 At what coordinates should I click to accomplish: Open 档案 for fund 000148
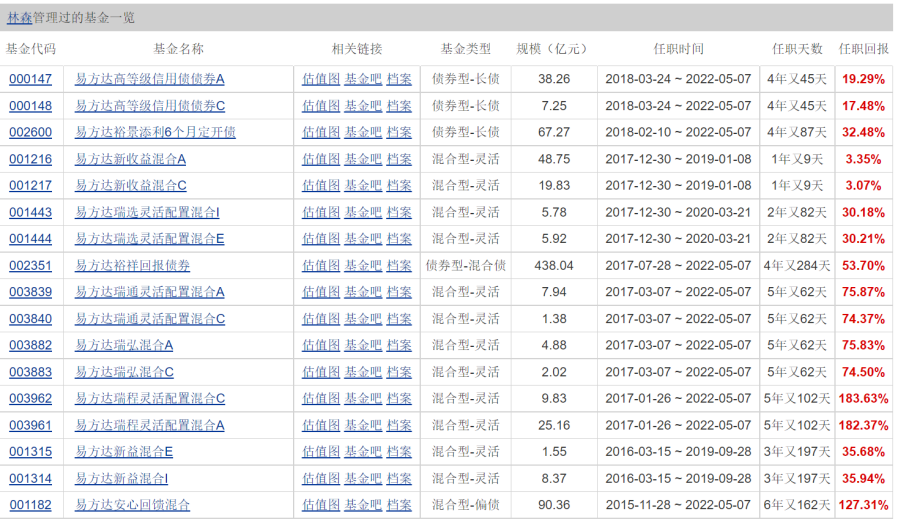coord(399,106)
